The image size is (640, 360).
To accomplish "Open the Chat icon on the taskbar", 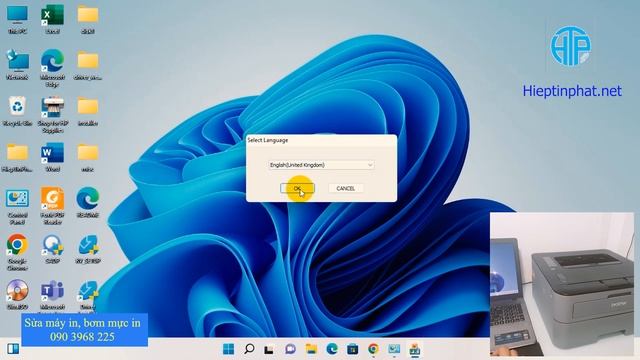I will [x=290, y=349].
